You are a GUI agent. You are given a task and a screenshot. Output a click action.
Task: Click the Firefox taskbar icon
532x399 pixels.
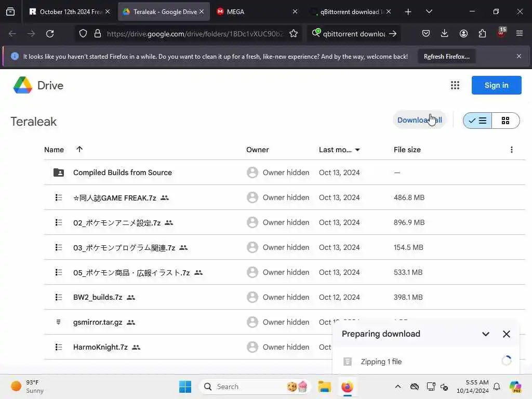[x=347, y=387]
